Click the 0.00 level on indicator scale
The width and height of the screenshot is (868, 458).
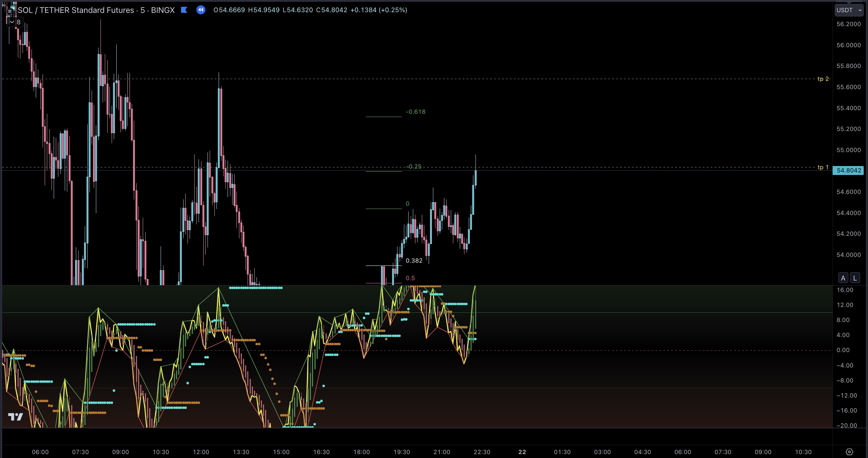coord(843,350)
